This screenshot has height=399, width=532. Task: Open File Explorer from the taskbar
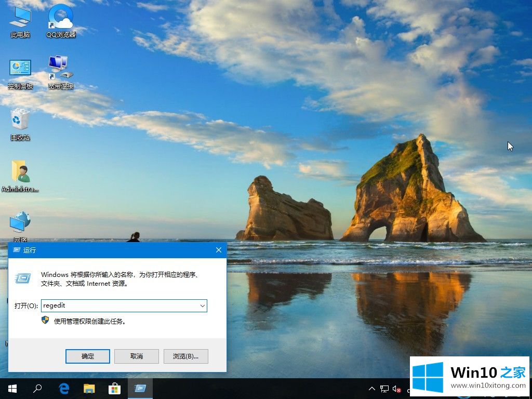click(89, 389)
